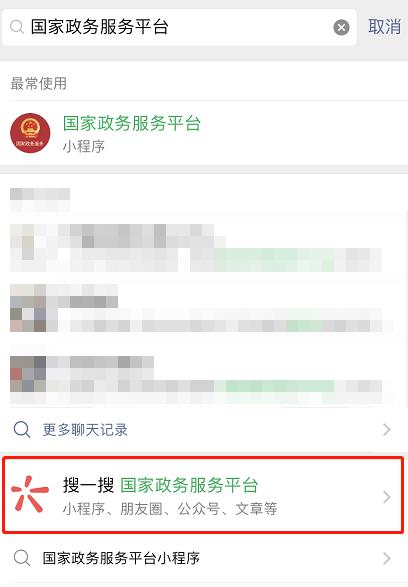Select the third chat result avatar thumbnail

click(x=28, y=374)
